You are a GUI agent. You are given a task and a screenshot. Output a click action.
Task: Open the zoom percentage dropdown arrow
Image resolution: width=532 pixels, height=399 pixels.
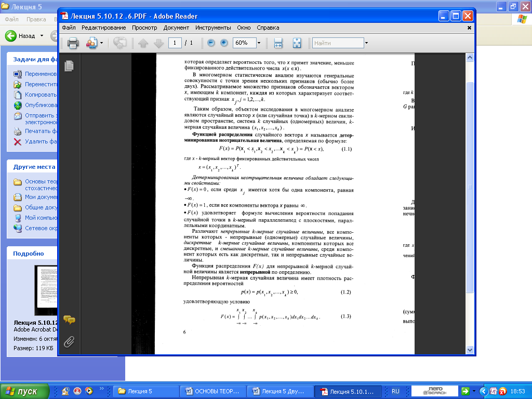pos(259,43)
